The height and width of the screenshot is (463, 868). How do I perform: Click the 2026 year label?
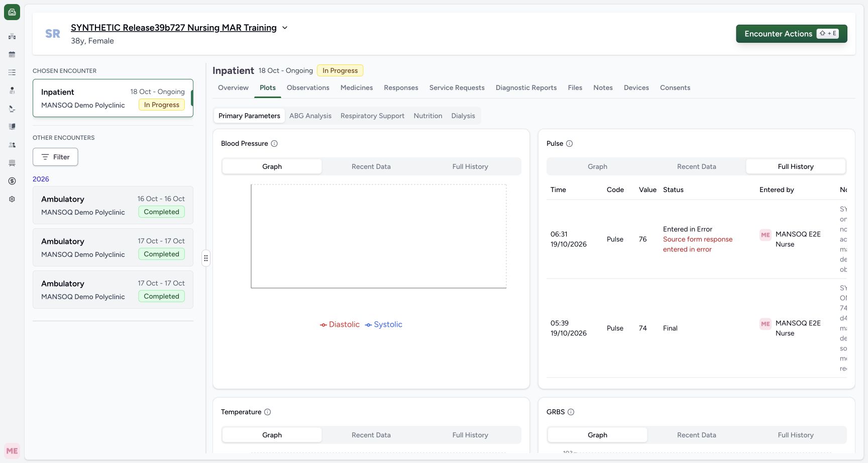(41, 179)
